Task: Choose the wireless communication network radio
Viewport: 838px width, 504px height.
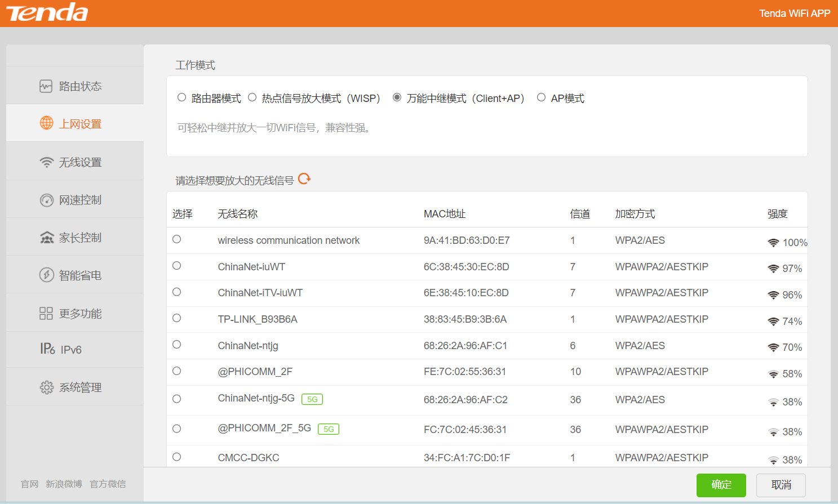Action: pyautogui.click(x=177, y=239)
